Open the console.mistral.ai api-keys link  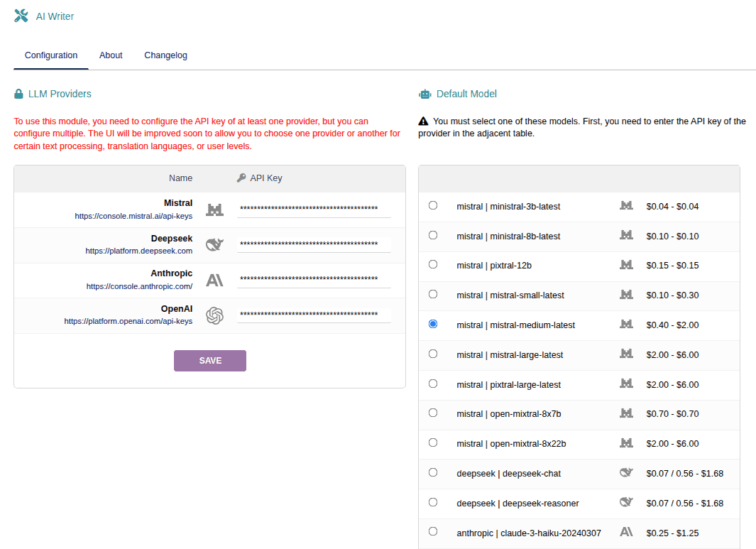133,216
